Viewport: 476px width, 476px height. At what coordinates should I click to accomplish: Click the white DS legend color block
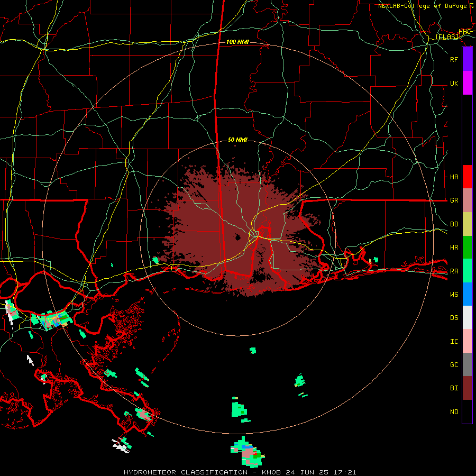point(467,317)
